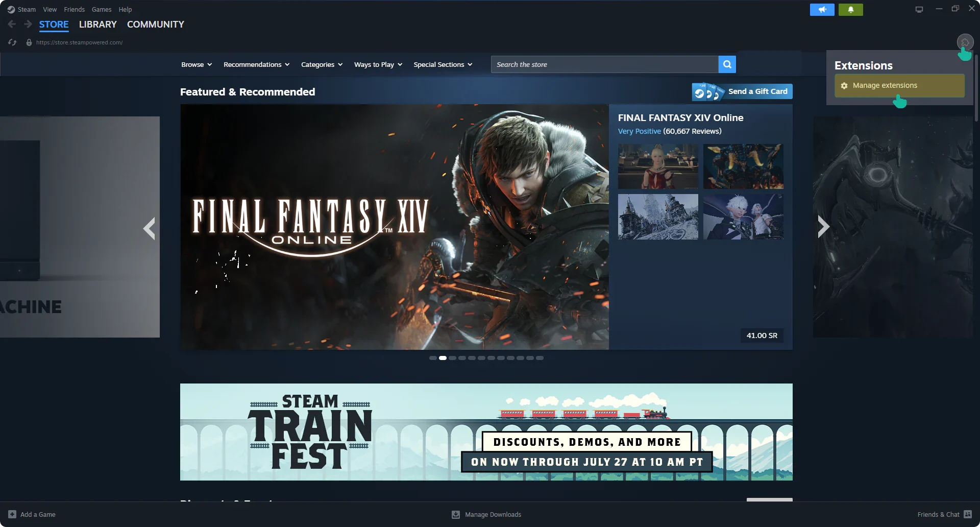The image size is (980, 527).
Task: Go back with the back arrow
Action: [12, 24]
